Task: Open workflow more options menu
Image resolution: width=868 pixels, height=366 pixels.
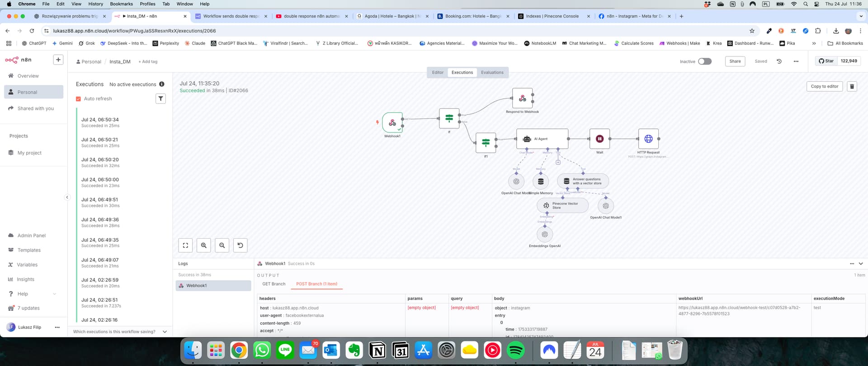Action: click(796, 61)
